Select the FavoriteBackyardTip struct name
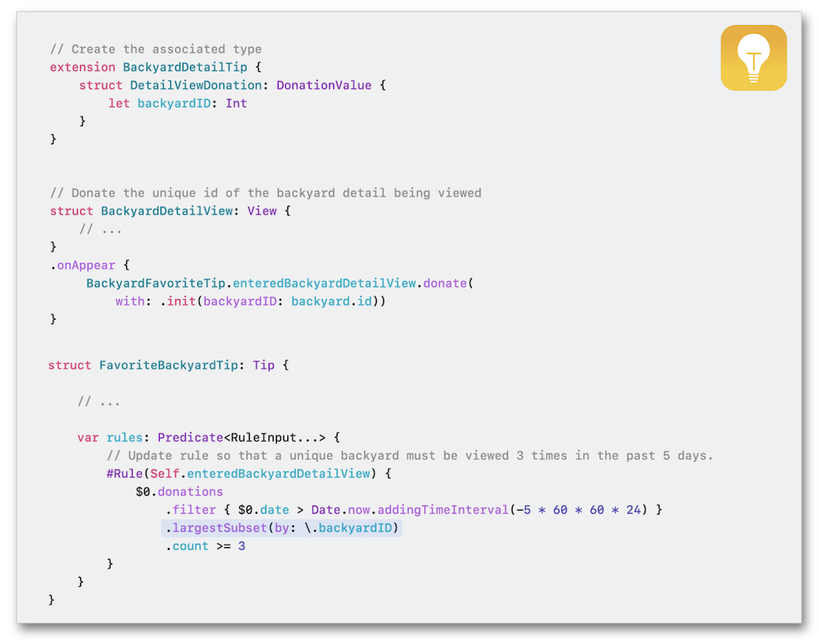The height and width of the screenshot is (644, 819). click(x=167, y=365)
